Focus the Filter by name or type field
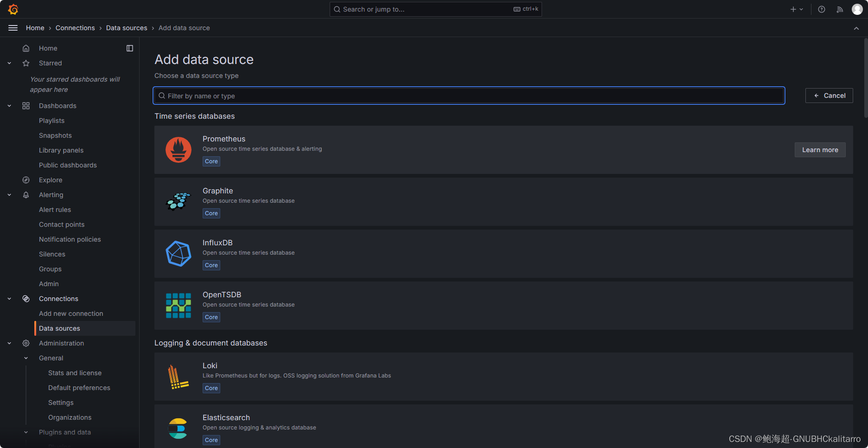 click(x=469, y=96)
